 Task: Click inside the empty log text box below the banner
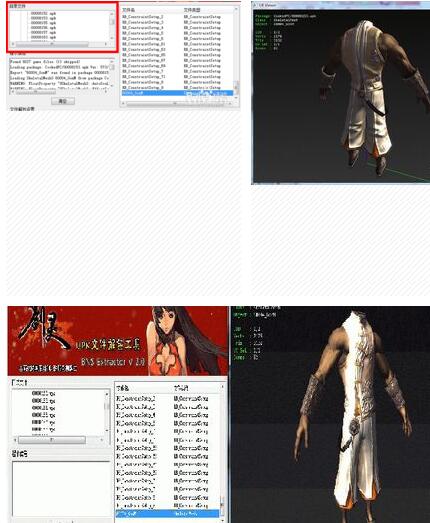(61, 489)
